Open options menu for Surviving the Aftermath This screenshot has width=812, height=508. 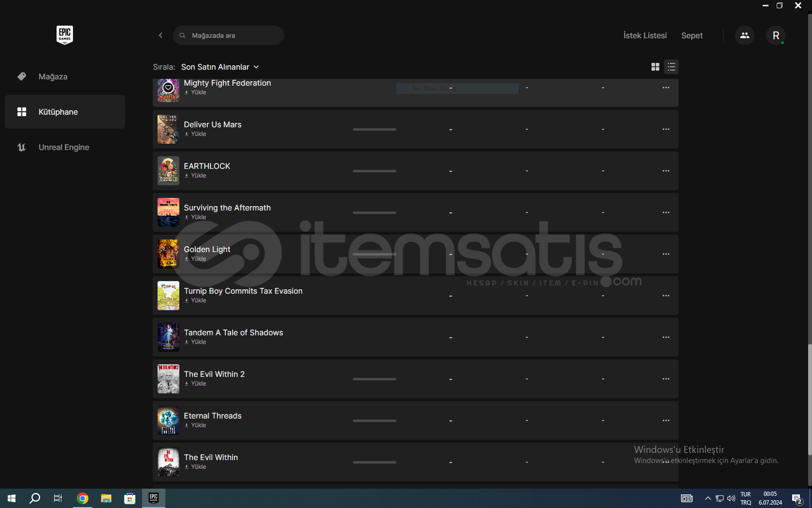click(x=666, y=212)
